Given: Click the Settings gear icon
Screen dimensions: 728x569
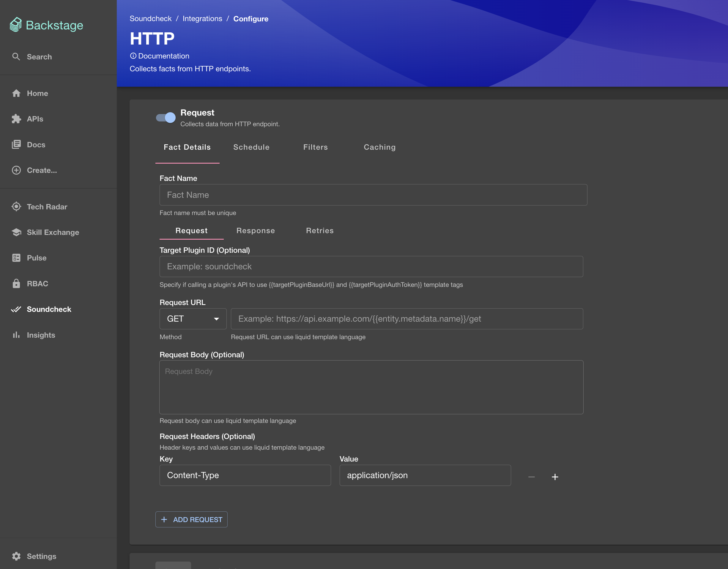Looking at the screenshot, I should coord(16,556).
